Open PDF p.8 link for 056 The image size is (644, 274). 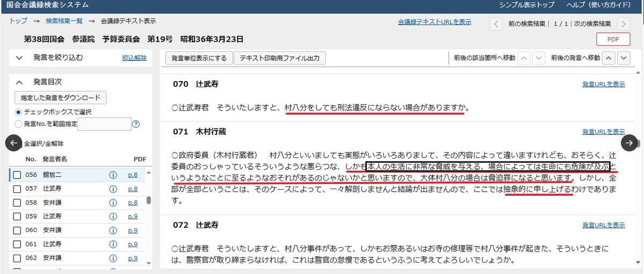pyautogui.click(x=133, y=175)
